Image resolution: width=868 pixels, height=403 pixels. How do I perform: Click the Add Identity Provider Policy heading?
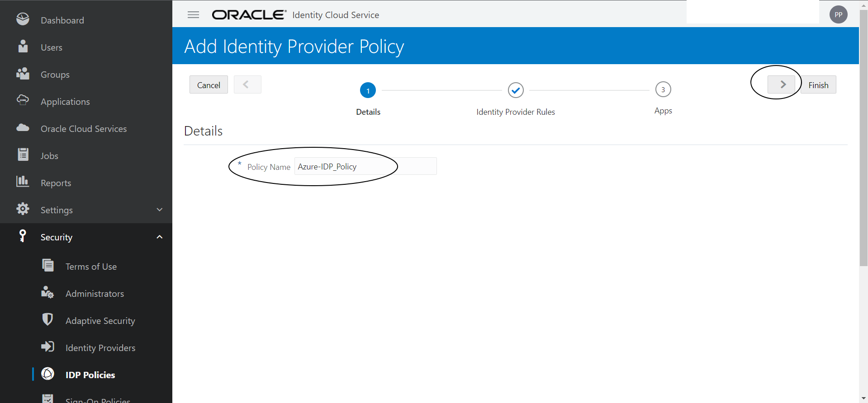click(294, 47)
